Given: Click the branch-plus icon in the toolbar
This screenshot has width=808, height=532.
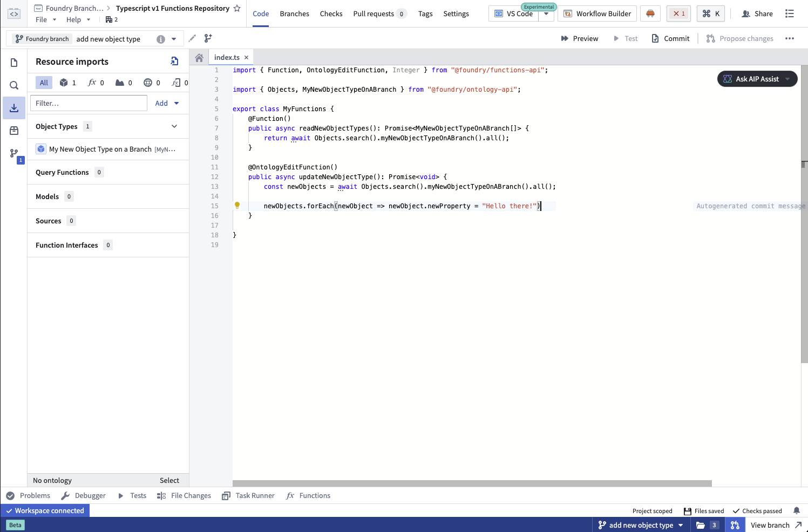Looking at the screenshot, I should tap(208, 38).
